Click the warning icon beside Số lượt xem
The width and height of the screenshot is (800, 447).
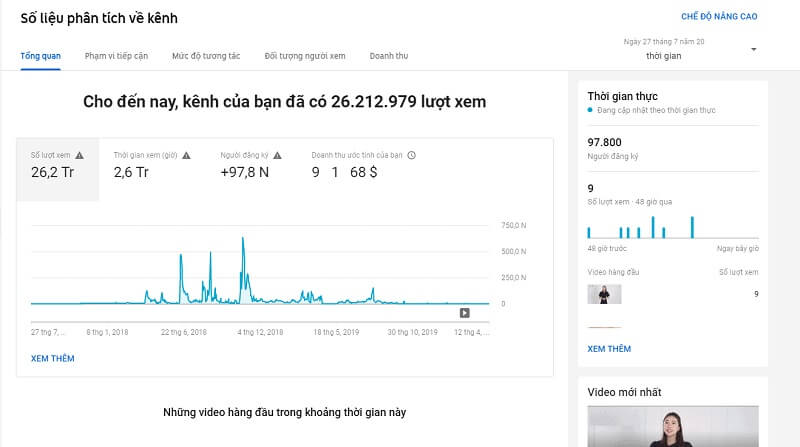coord(80,155)
